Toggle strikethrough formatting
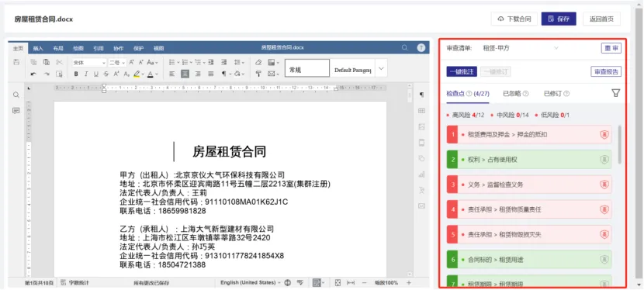Viewport: 644px width, 290px height. 106,74
